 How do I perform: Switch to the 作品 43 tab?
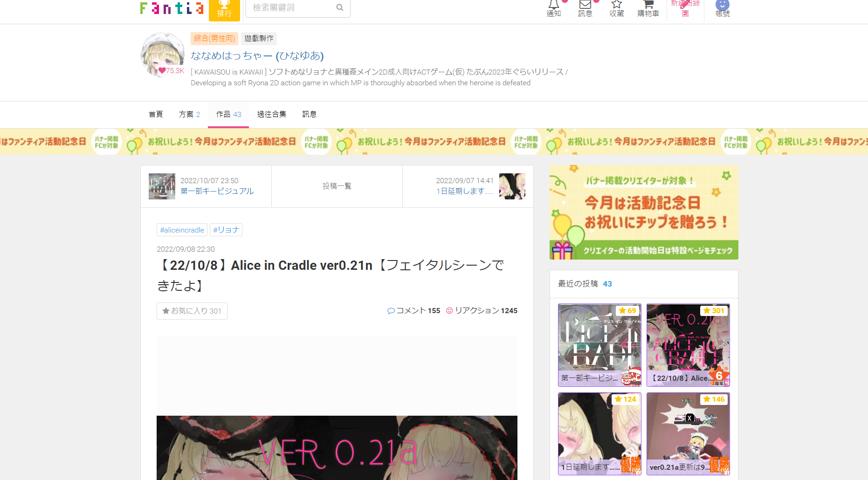(x=228, y=114)
